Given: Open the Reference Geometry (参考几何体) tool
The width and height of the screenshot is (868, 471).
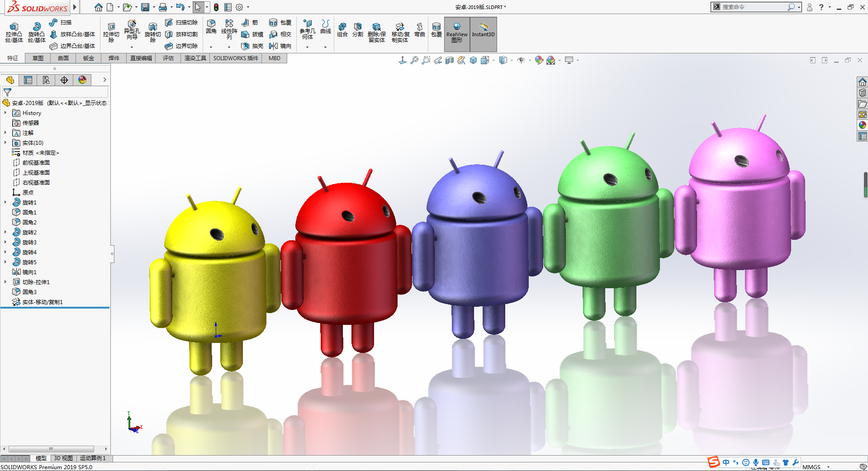Looking at the screenshot, I should 308,29.
